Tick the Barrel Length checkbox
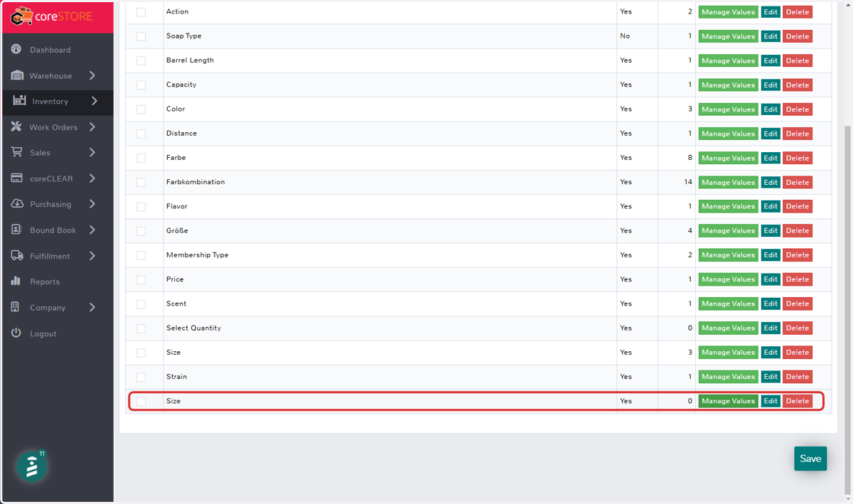The image size is (853, 504). point(141,60)
